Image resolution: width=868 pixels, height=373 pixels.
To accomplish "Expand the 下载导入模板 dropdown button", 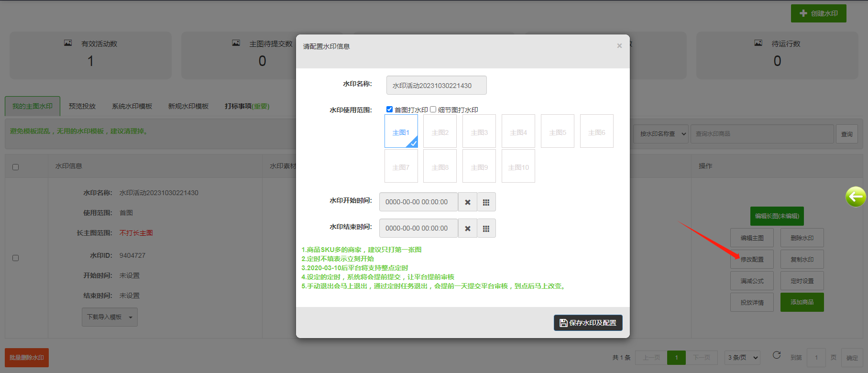I will [x=110, y=317].
